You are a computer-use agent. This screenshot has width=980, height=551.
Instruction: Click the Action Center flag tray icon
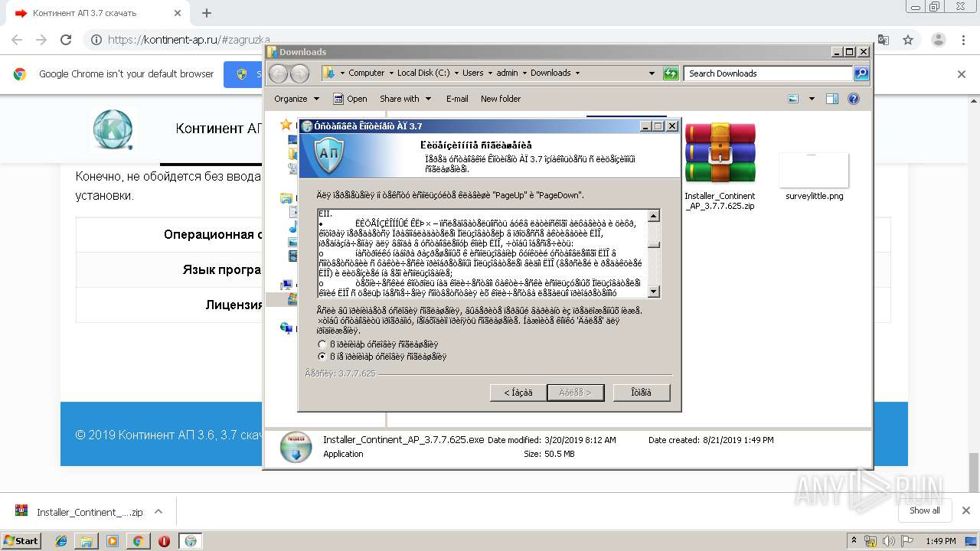(906, 541)
